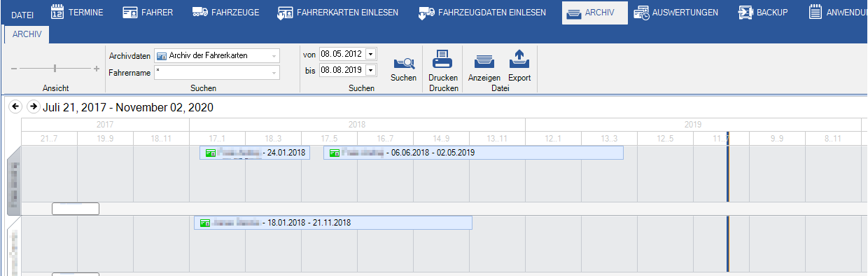Select entry 18.01.2018 - 21.11.2018

pos(333,223)
